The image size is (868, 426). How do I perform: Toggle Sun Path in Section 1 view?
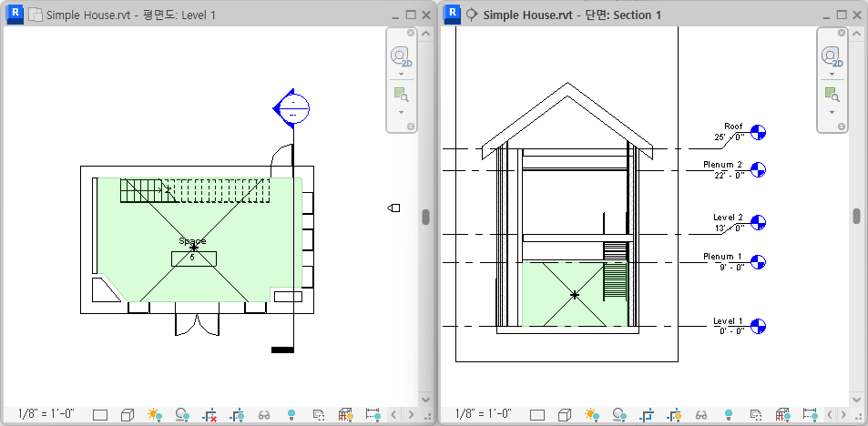point(592,414)
